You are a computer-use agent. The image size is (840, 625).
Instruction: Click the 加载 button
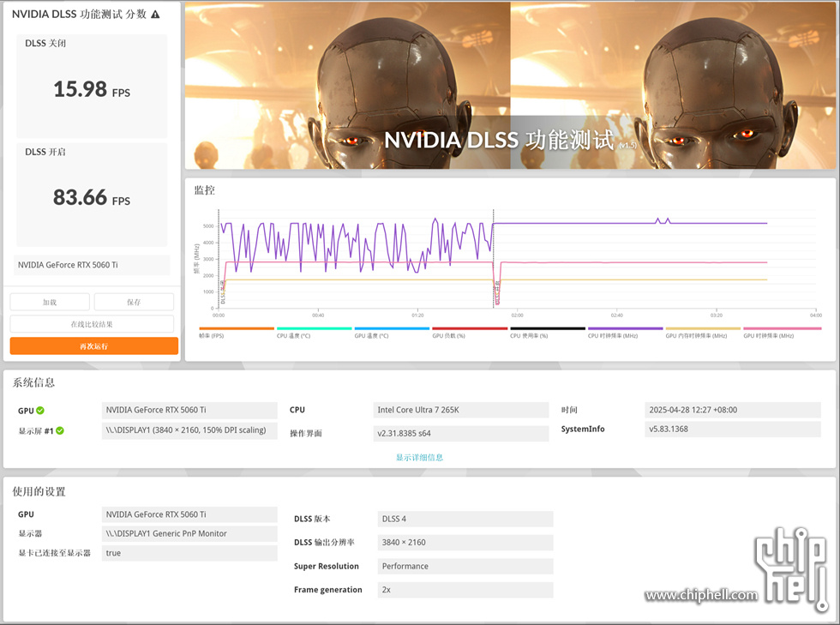pos(50,303)
